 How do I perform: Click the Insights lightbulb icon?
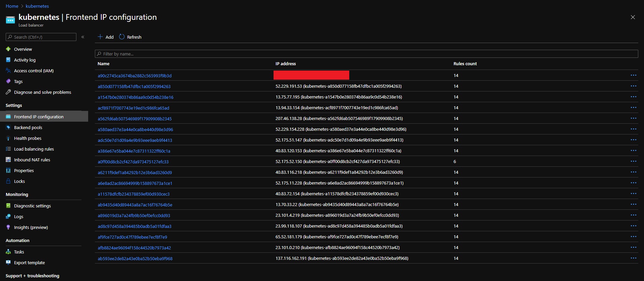click(x=8, y=227)
